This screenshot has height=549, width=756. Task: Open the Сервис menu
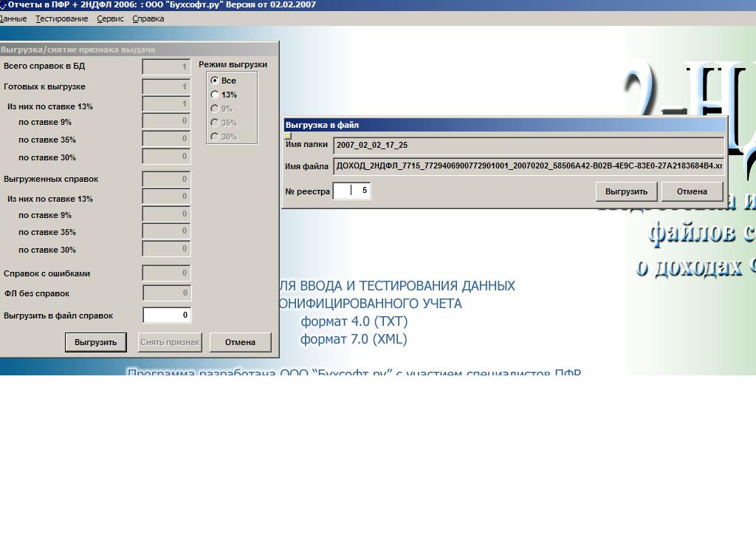[x=110, y=18]
